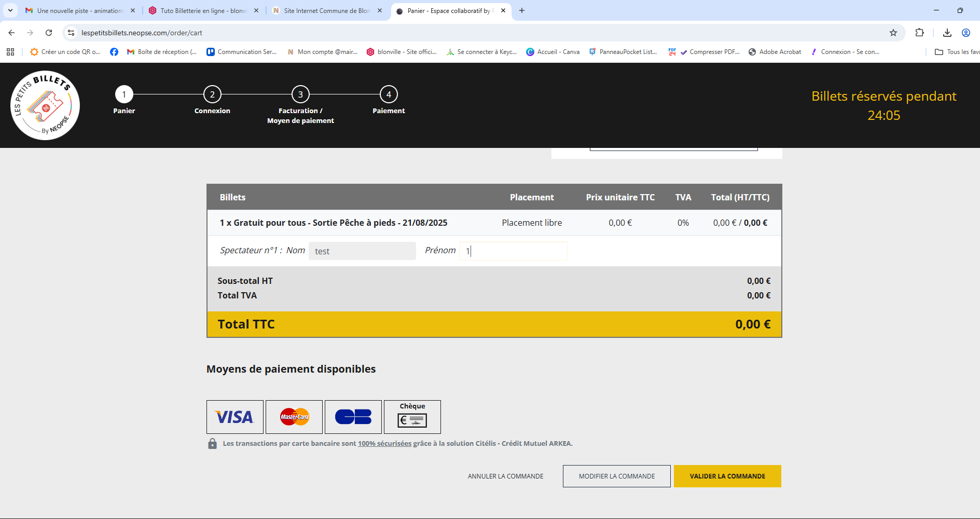
Task: Go forward with the browser forward arrow
Action: pyautogui.click(x=30, y=33)
